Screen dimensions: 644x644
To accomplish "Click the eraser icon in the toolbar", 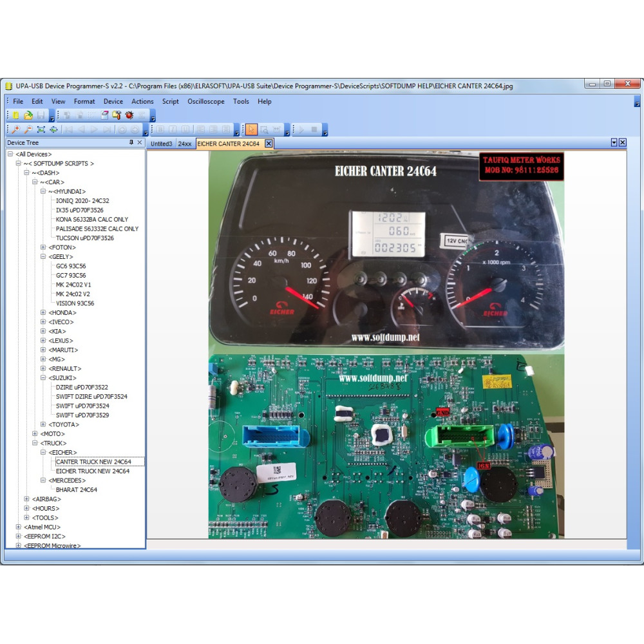I will pyautogui.click(x=104, y=115).
